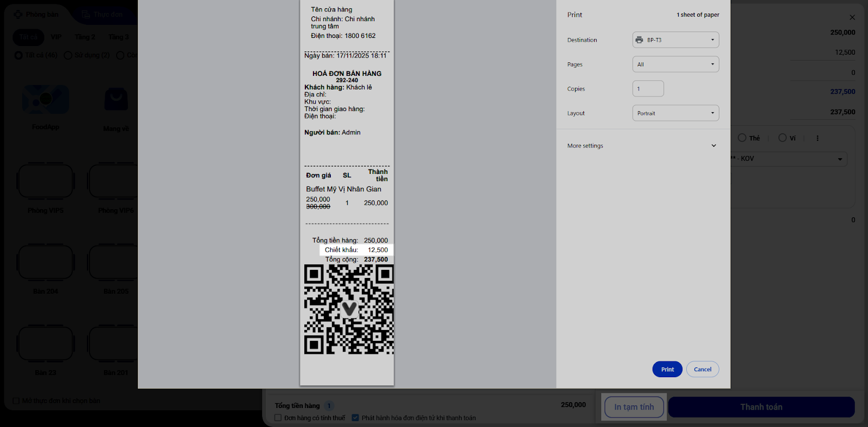This screenshot has width=868, height=427.
Task: Open the FoodApp delivery icon
Action: click(x=46, y=100)
